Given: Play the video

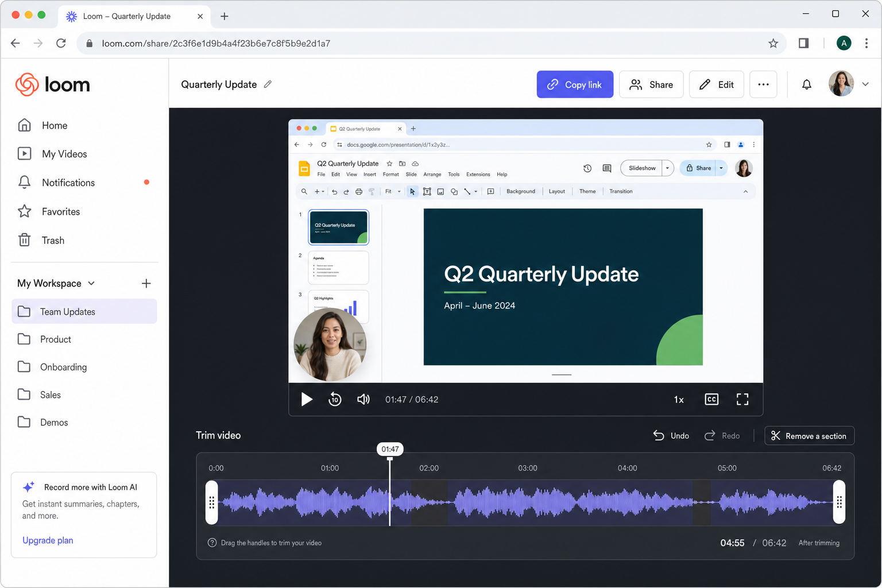Looking at the screenshot, I should point(307,399).
